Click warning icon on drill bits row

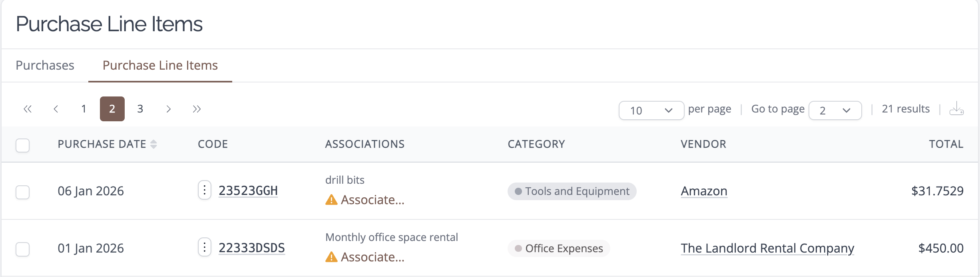331,199
